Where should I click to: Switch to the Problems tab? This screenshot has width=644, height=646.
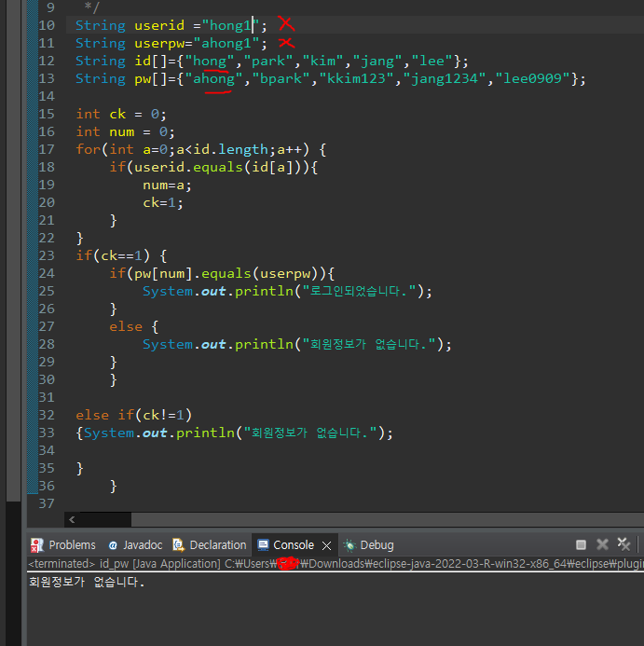click(63, 545)
